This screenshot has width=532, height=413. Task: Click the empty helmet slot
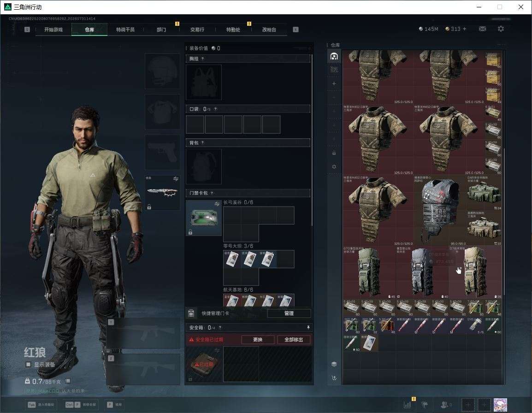click(162, 71)
